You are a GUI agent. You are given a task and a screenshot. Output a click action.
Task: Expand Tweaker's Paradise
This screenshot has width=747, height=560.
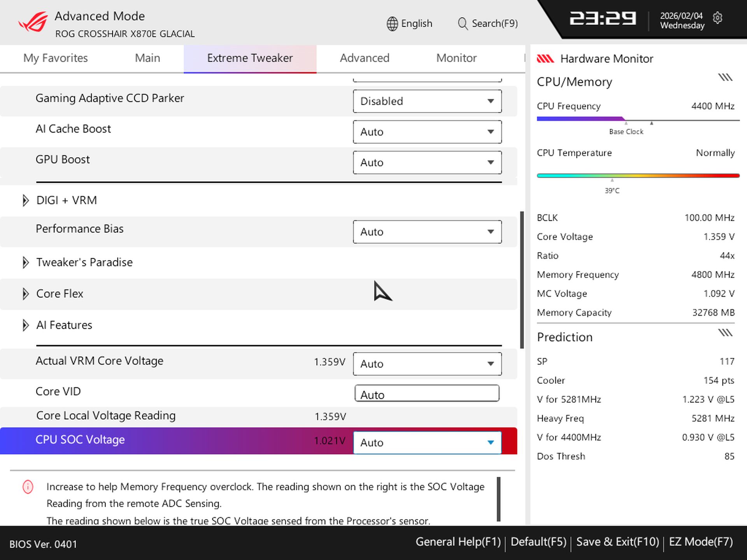(26, 262)
